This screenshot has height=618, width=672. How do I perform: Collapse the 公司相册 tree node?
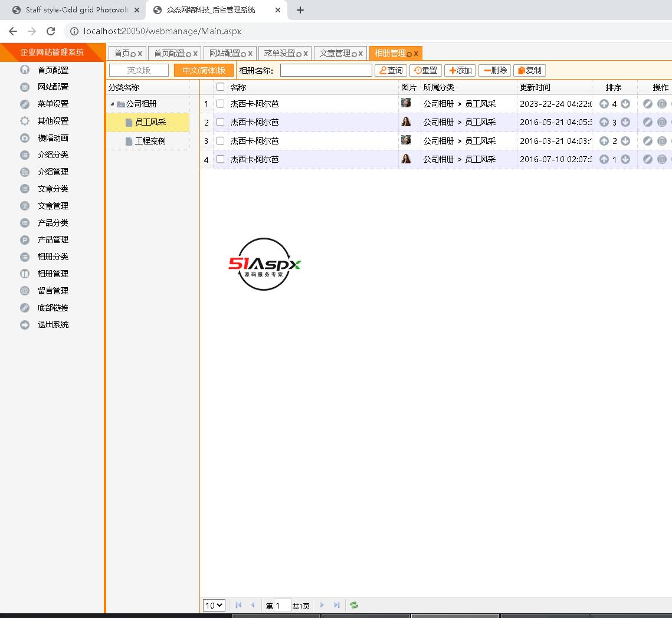[x=112, y=104]
